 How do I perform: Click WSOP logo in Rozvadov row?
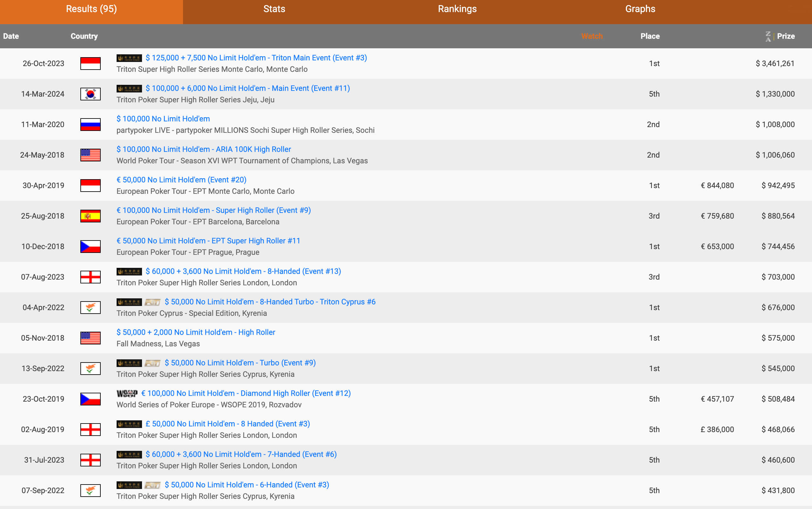click(x=127, y=394)
